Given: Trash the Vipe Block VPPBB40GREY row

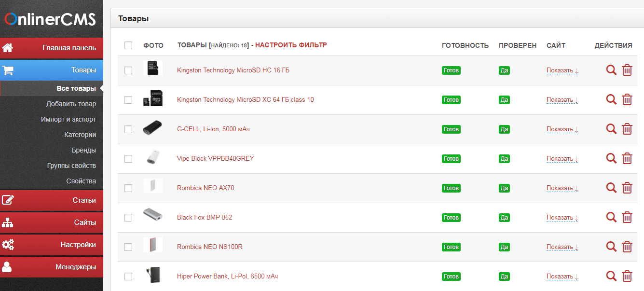Looking at the screenshot, I should pos(627,158).
